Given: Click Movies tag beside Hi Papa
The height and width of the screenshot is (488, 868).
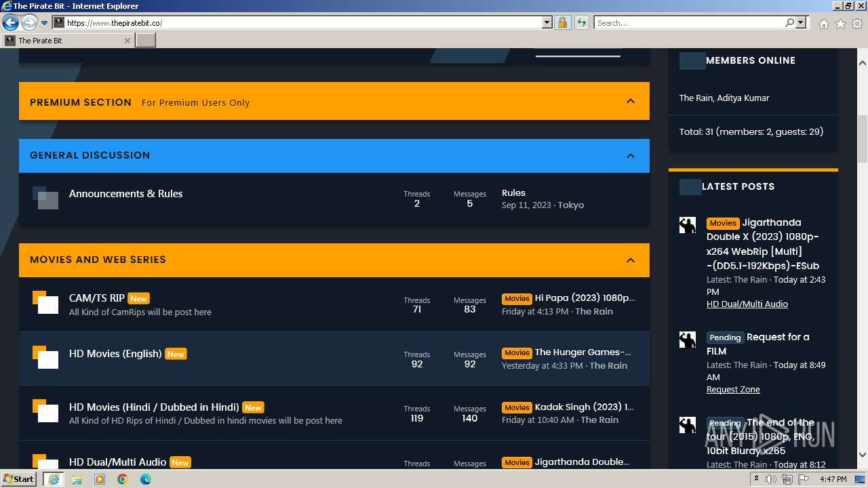Looking at the screenshot, I should (517, 298).
